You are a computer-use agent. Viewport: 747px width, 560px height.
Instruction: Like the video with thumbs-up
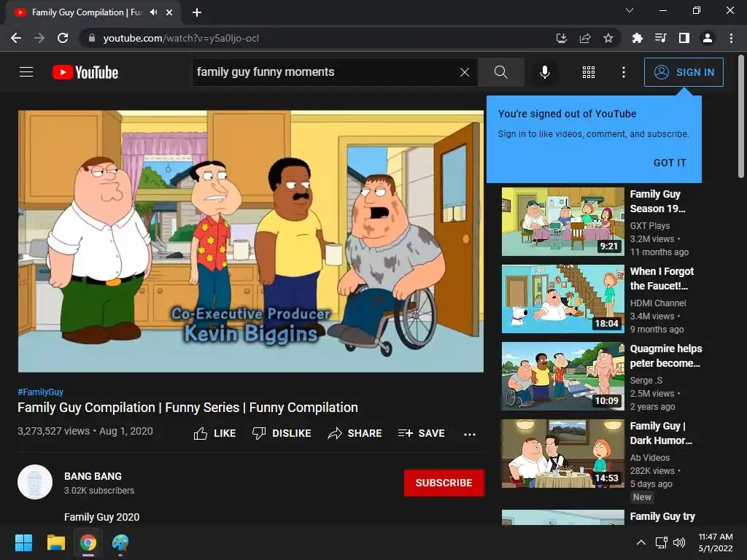(x=215, y=433)
